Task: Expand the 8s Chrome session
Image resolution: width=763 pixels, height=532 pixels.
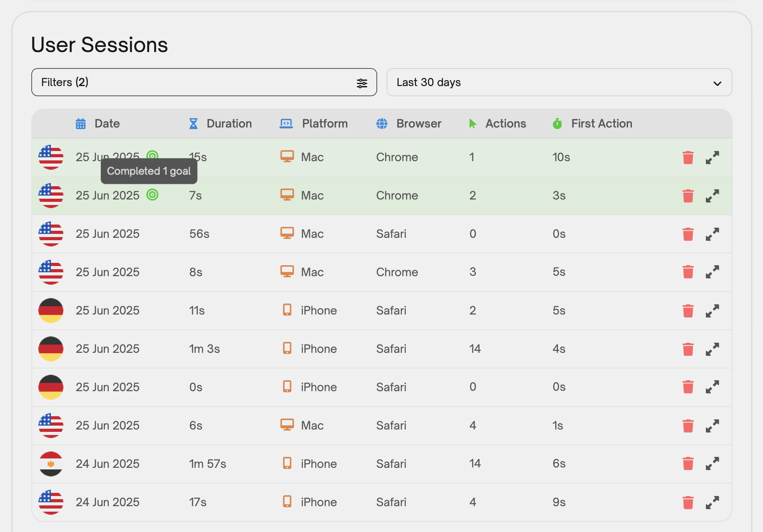Action: point(713,272)
